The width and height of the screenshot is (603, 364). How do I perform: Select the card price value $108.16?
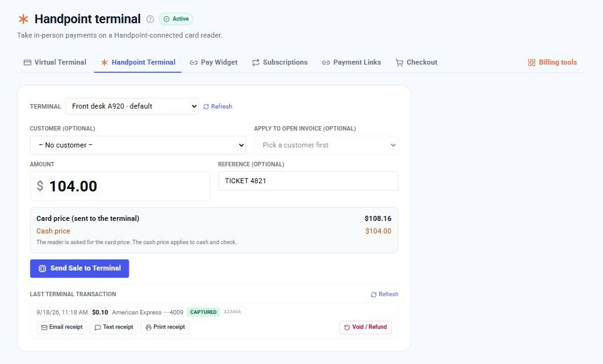378,218
